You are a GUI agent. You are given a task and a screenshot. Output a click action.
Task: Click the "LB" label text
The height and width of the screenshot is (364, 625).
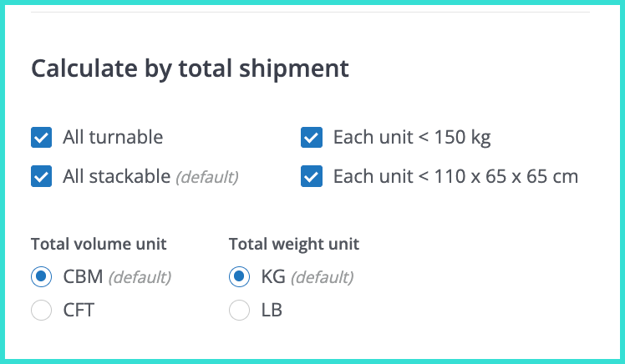tap(272, 311)
